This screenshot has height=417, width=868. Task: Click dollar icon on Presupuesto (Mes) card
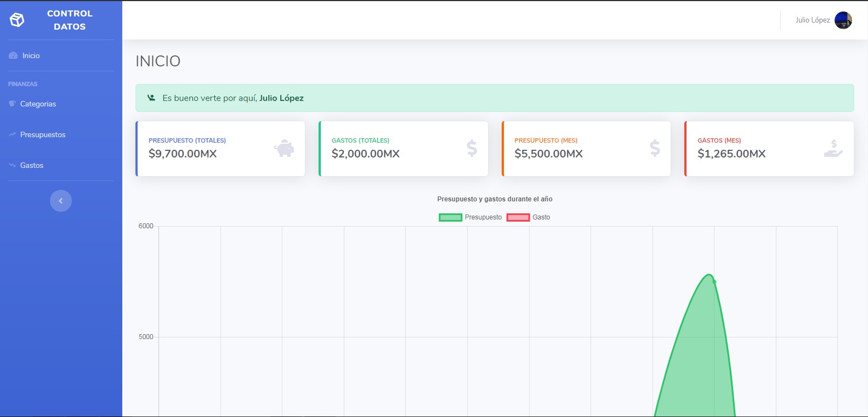[655, 148]
